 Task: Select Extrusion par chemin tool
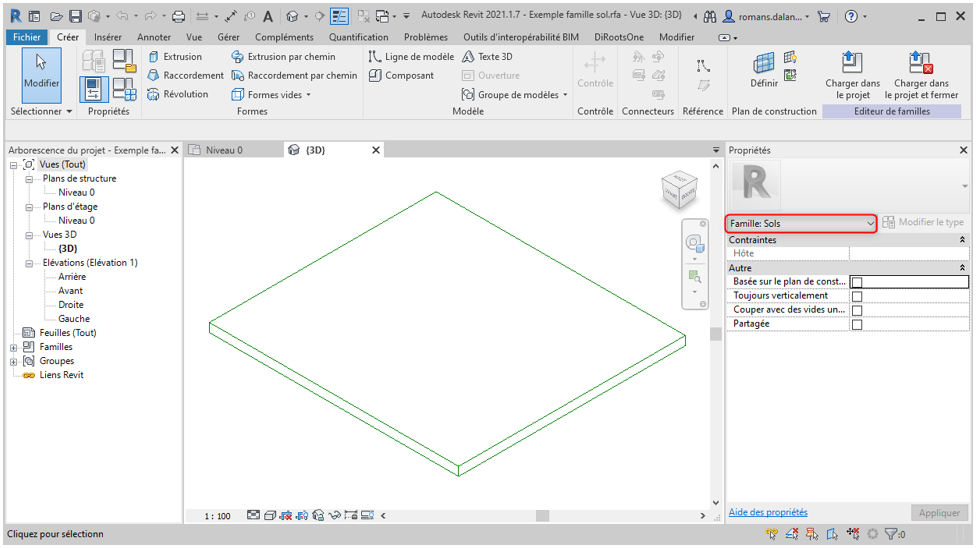pyautogui.click(x=285, y=57)
